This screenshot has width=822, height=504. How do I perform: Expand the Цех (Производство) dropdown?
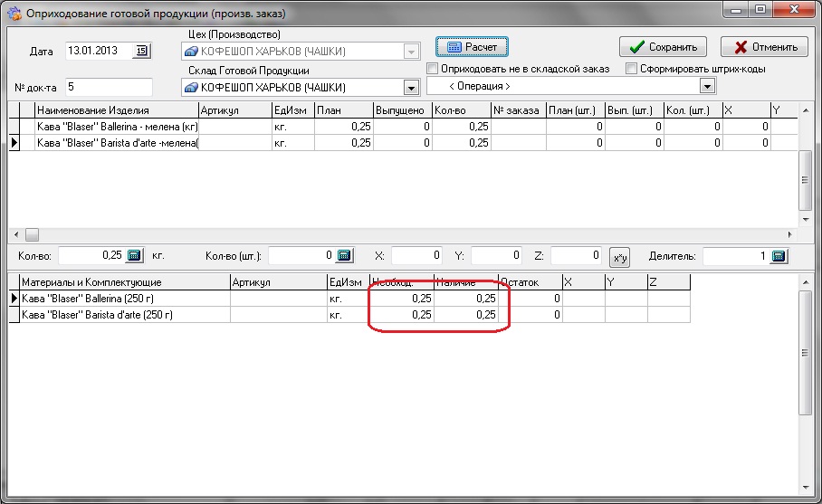click(411, 52)
